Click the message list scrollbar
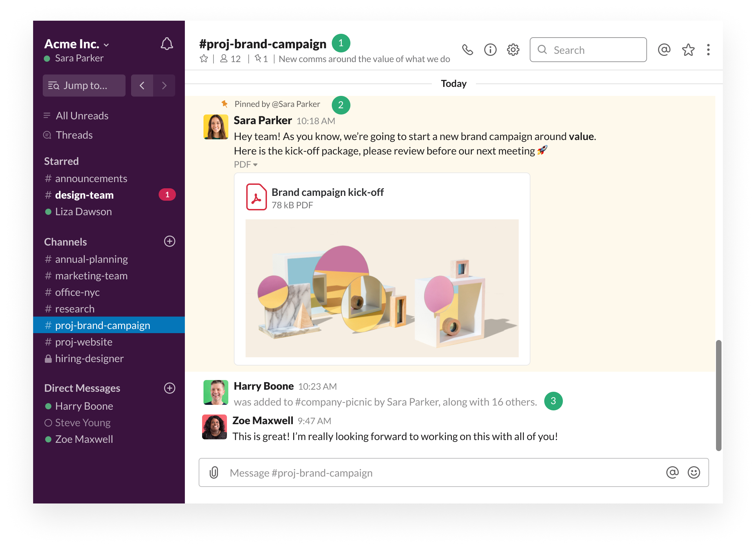756x549 pixels. [x=718, y=395]
